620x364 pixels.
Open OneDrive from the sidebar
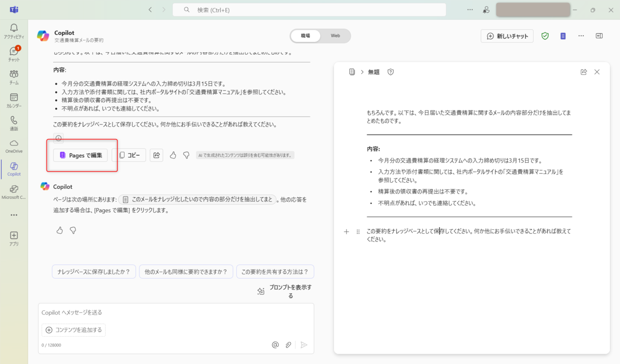click(14, 146)
